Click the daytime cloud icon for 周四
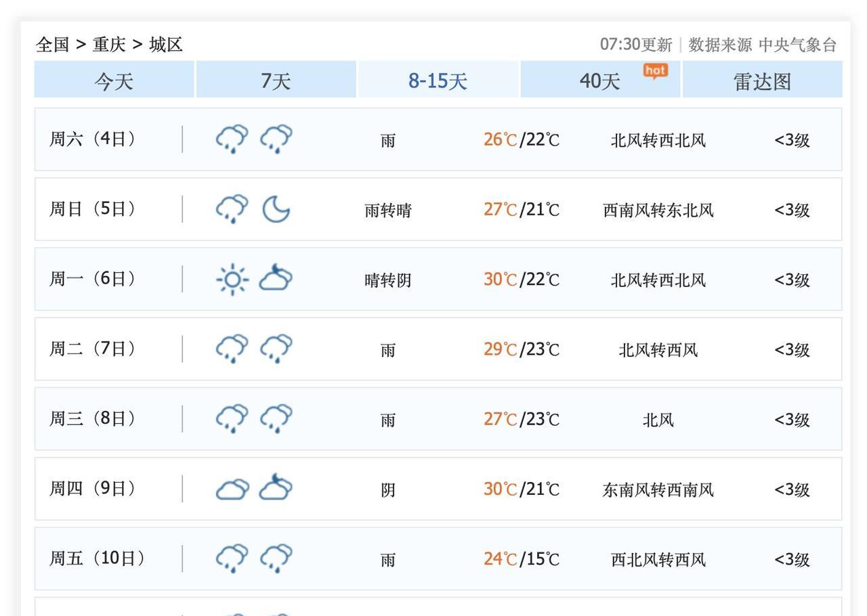Image resolution: width=867 pixels, height=616 pixels. coord(232,488)
